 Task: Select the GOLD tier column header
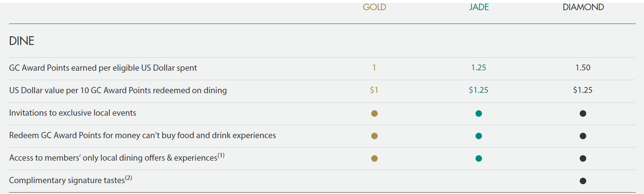374,7
